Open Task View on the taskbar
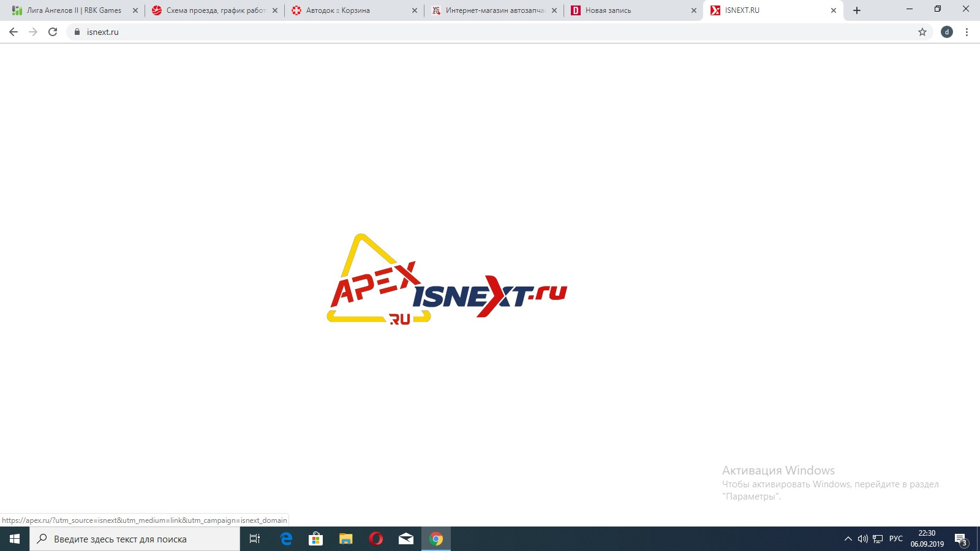The width and height of the screenshot is (980, 551). (255, 539)
